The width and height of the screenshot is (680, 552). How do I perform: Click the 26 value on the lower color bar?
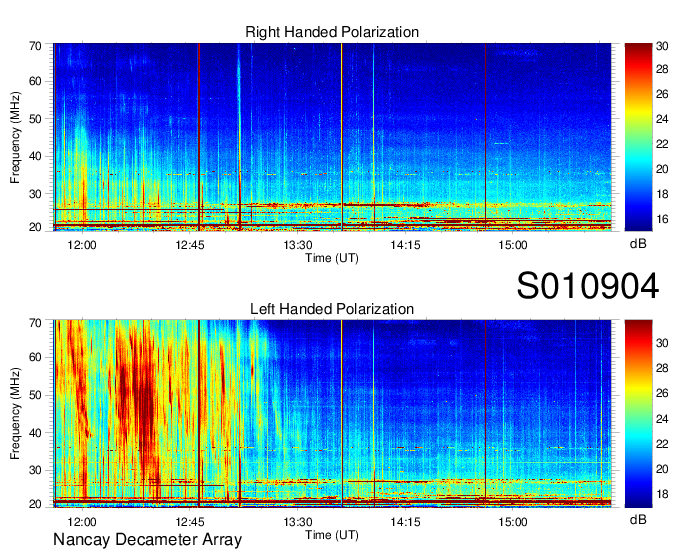click(662, 393)
